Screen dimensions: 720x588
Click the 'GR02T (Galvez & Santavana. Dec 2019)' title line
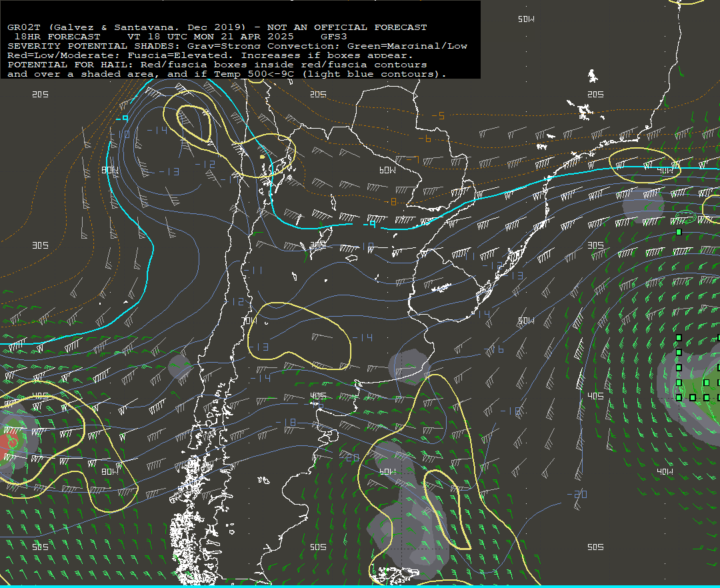click(x=217, y=27)
